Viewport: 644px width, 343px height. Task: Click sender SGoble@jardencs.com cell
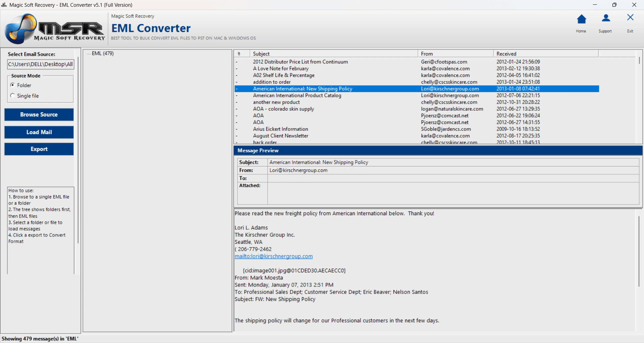446,129
